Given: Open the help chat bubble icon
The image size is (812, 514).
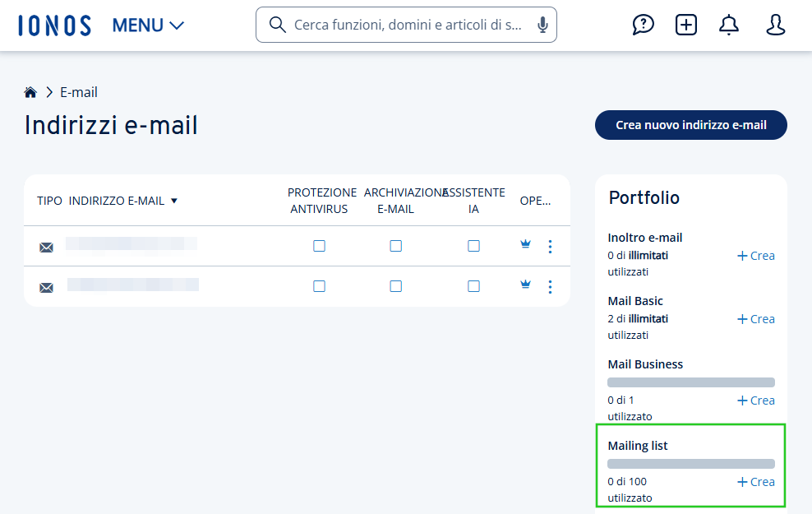Looking at the screenshot, I should point(644,25).
